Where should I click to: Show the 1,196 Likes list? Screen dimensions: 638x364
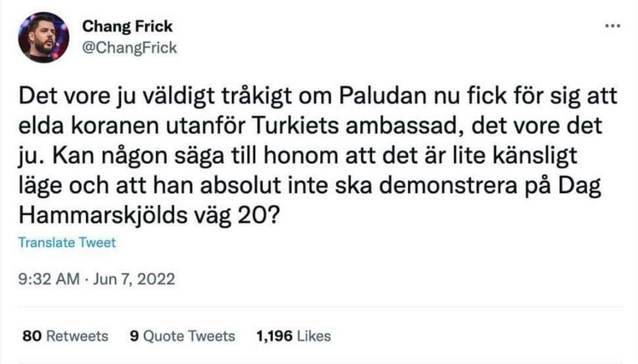click(294, 337)
